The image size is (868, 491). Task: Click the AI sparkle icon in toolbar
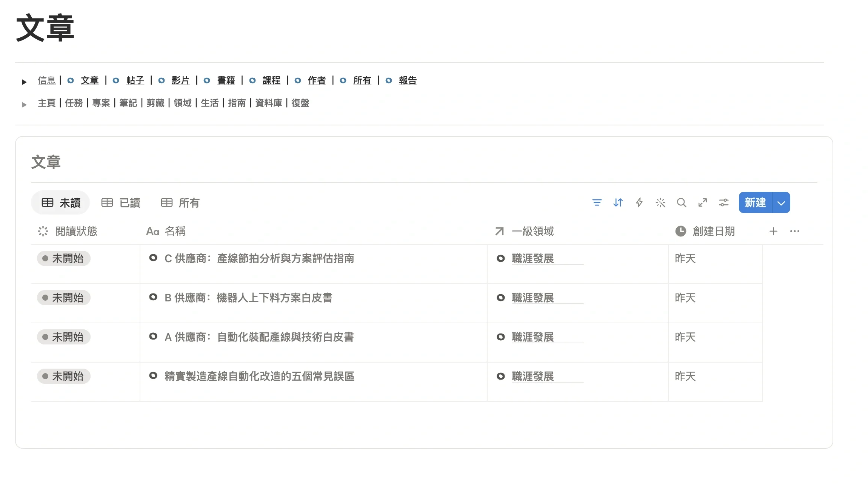pos(660,203)
